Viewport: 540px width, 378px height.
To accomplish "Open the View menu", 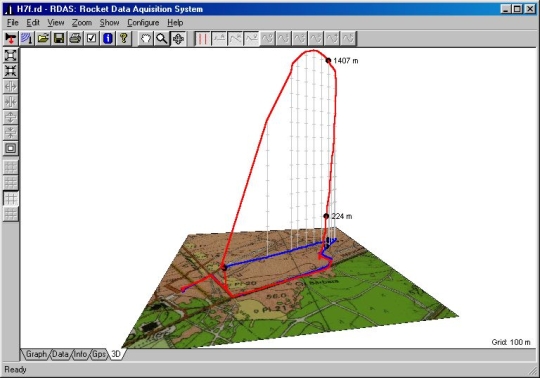I will pos(56,23).
